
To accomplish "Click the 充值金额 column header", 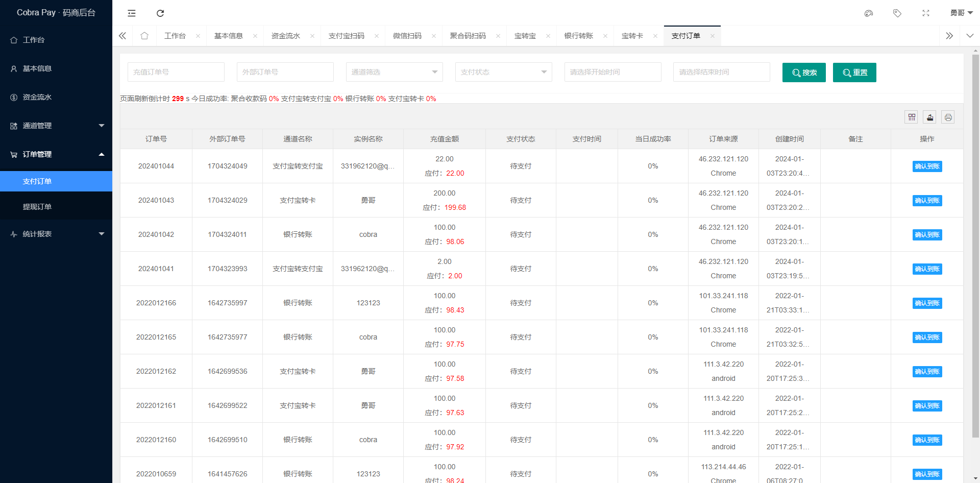I will [445, 139].
